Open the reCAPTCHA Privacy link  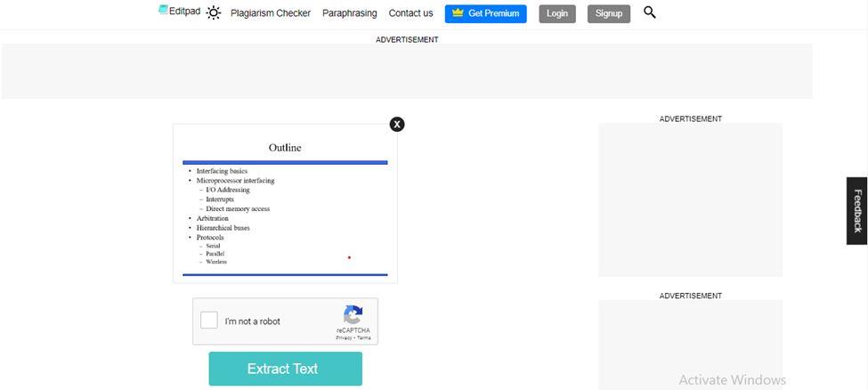[x=343, y=338]
